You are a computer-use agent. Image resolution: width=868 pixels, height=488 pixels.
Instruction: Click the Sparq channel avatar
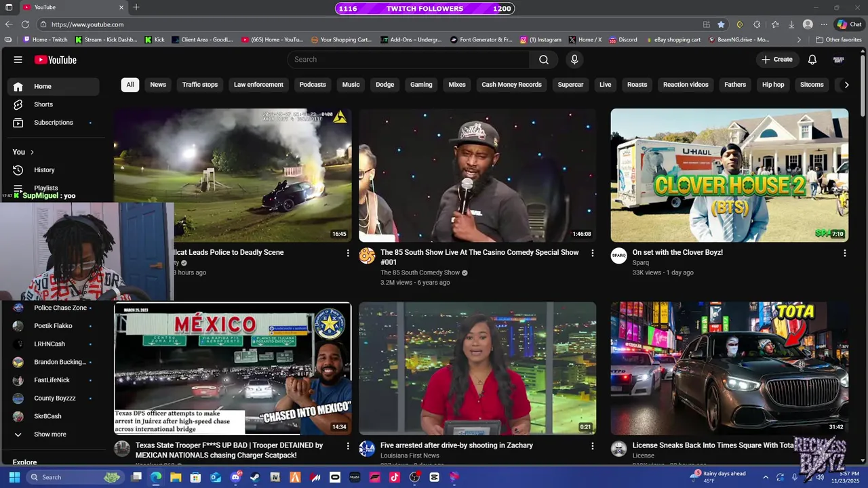click(618, 256)
